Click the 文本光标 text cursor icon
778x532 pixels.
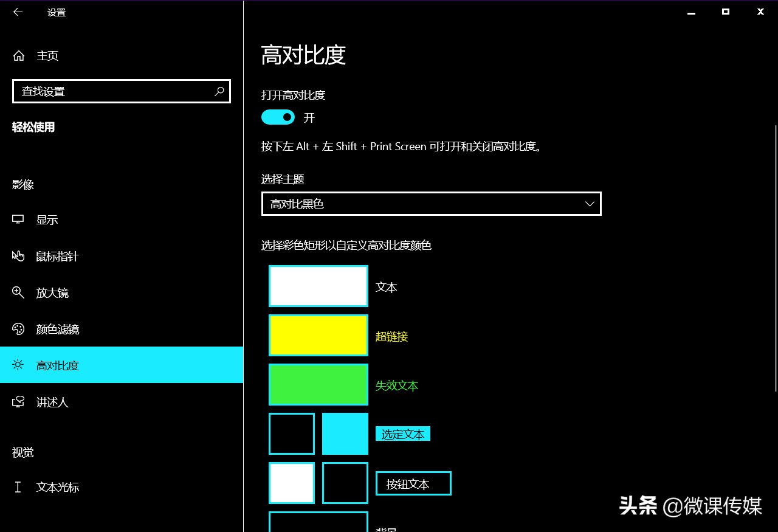click(x=18, y=487)
